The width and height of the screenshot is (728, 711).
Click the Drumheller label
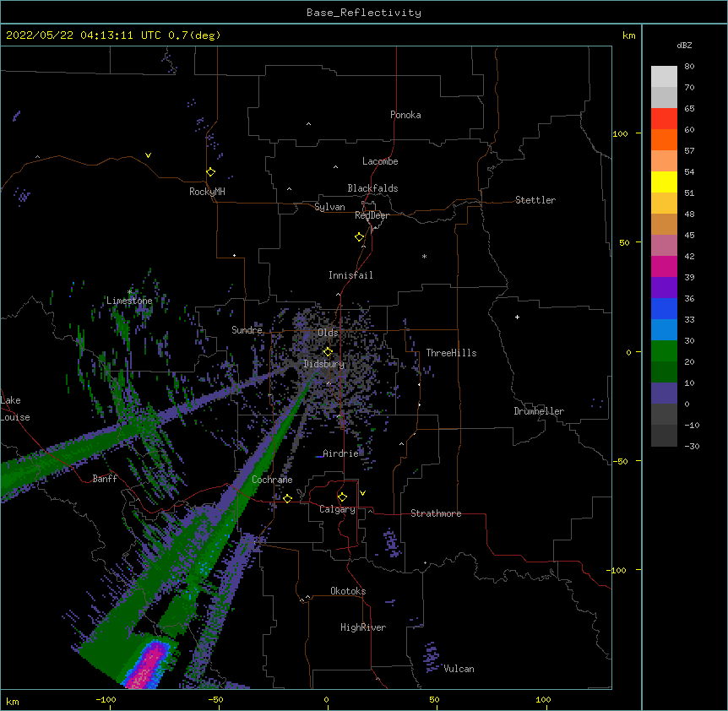pyautogui.click(x=539, y=411)
